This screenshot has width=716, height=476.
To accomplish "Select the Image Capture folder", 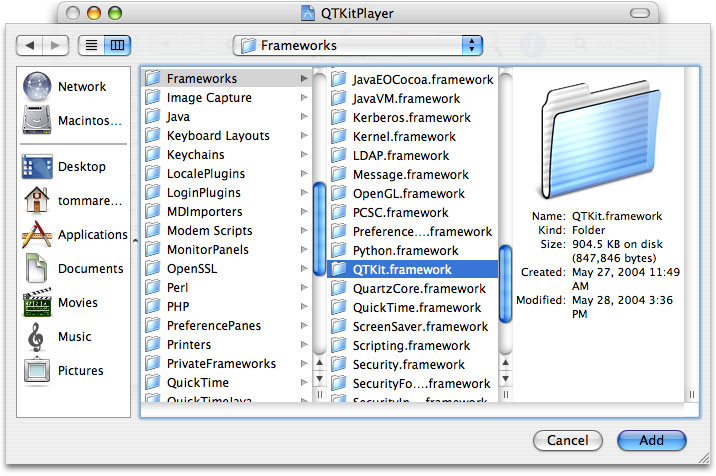I will coord(226,98).
